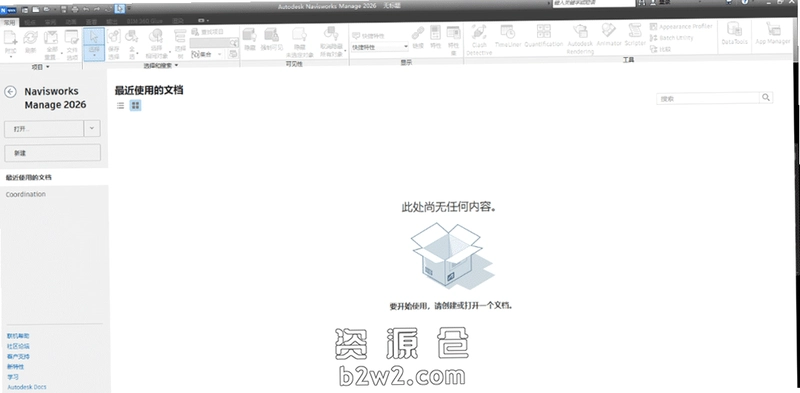Click the 搜索 field for recent documents
This screenshot has width=800, height=393.
coord(708,98)
